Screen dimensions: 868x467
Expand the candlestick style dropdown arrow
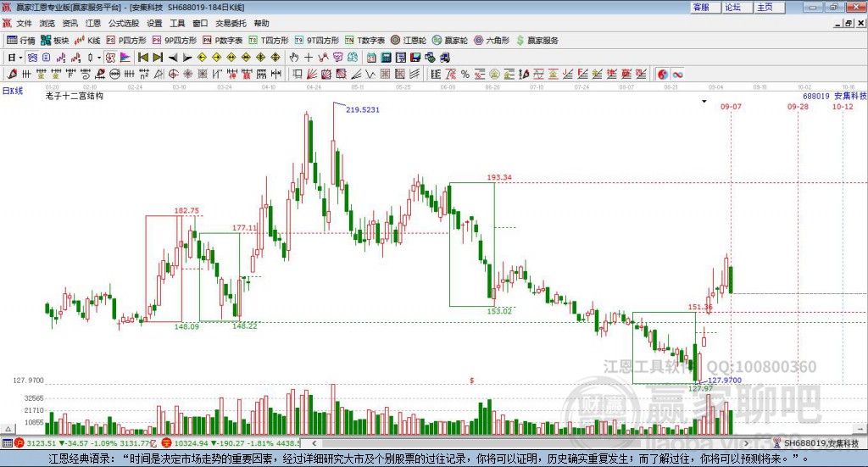pyautogui.click(x=98, y=58)
